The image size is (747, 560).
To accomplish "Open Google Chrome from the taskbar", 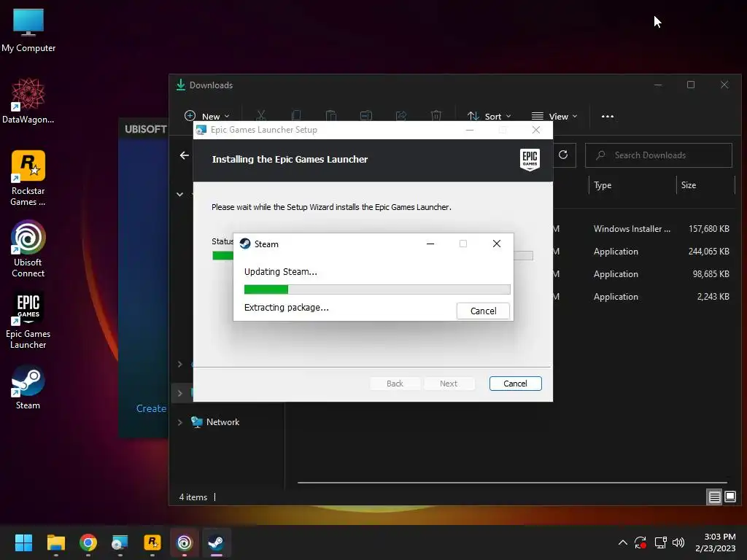I will 88,542.
